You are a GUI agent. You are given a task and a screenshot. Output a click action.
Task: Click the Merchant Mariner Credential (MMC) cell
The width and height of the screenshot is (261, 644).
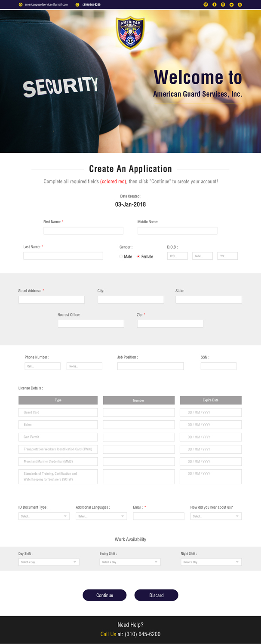(58, 462)
